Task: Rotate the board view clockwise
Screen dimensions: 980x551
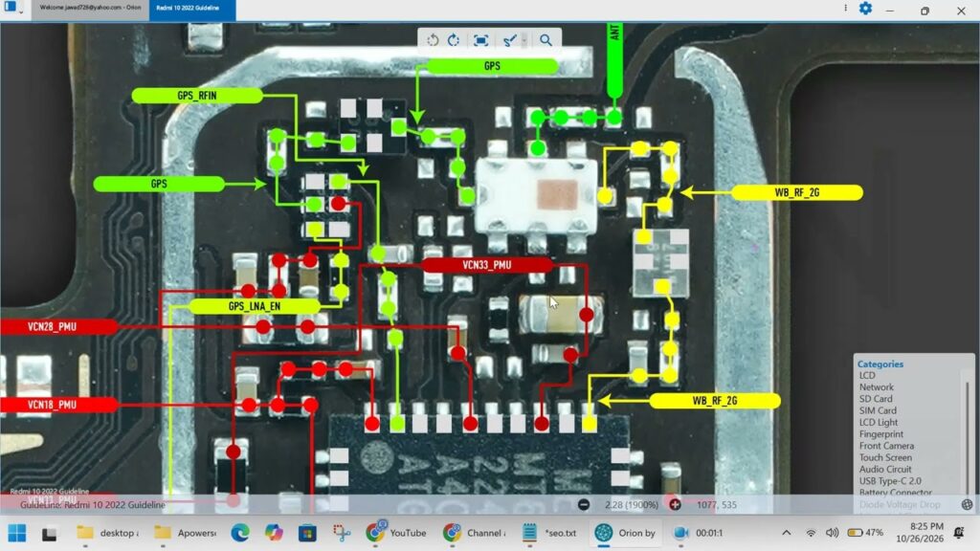Action: click(455, 40)
